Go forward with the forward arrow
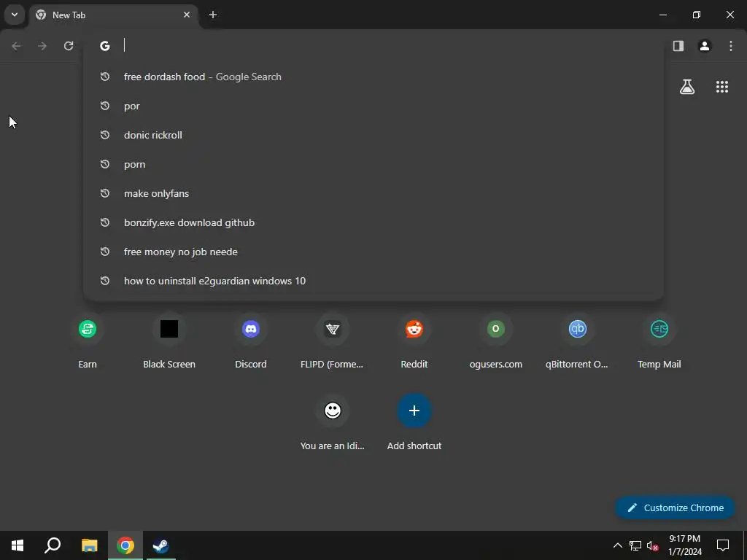The image size is (747, 560). coord(42,46)
